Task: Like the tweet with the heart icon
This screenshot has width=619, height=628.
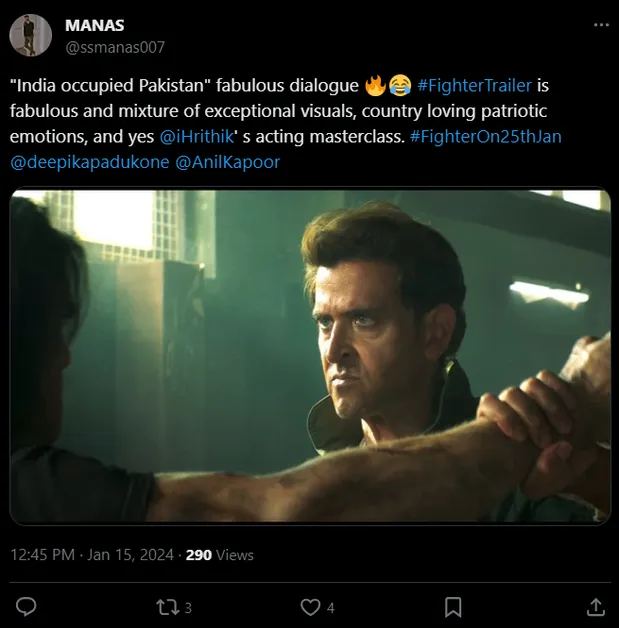Action: [311, 607]
